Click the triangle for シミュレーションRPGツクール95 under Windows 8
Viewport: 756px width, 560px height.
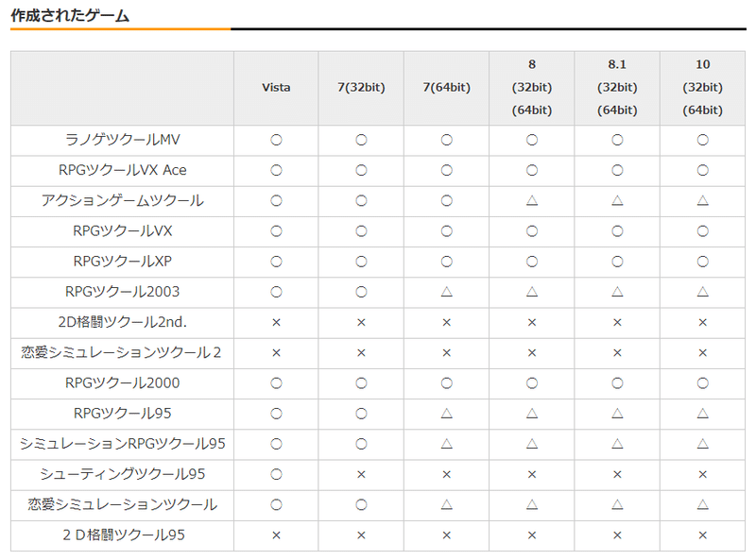[532, 444]
